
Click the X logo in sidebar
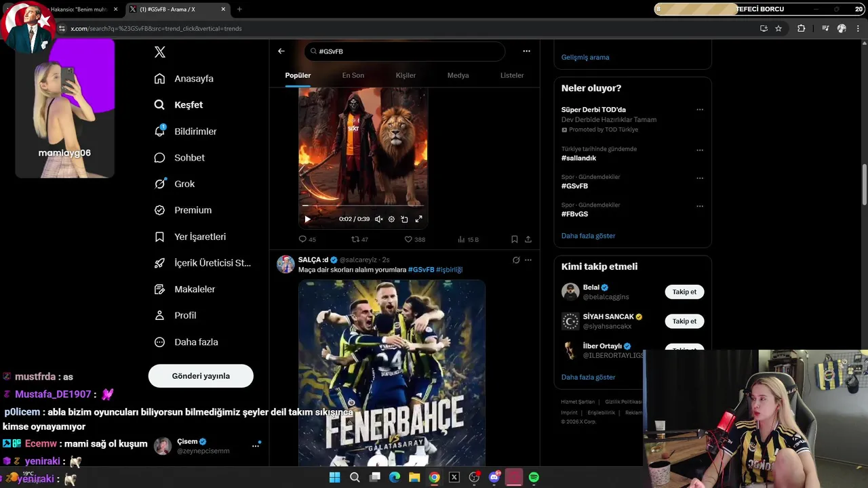pyautogui.click(x=160, y=52)
